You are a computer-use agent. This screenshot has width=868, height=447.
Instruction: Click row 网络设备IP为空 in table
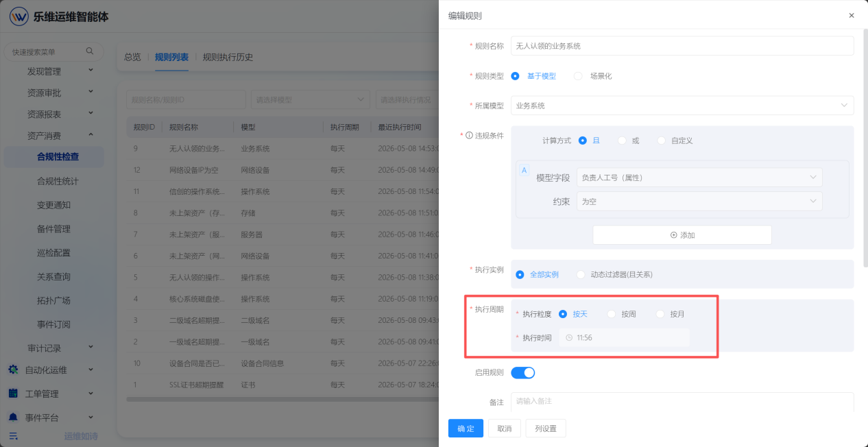pyautogui.click(x=282, y=170)
